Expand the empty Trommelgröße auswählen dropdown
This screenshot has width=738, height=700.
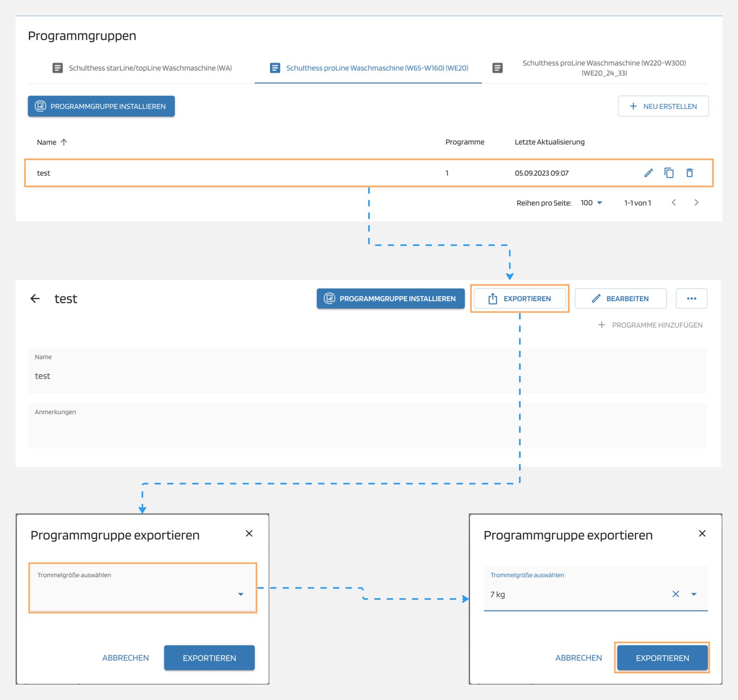pyautogui.click(x=240, y=594)
